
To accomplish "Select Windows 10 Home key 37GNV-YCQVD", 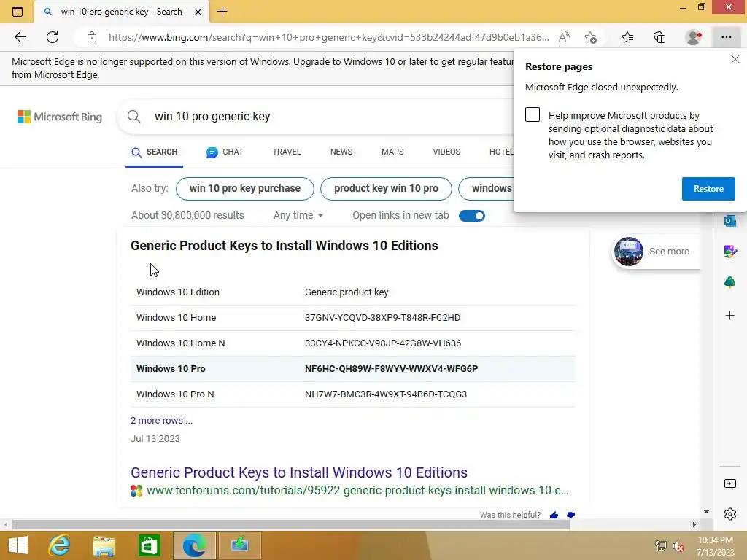I will point(382,318).
